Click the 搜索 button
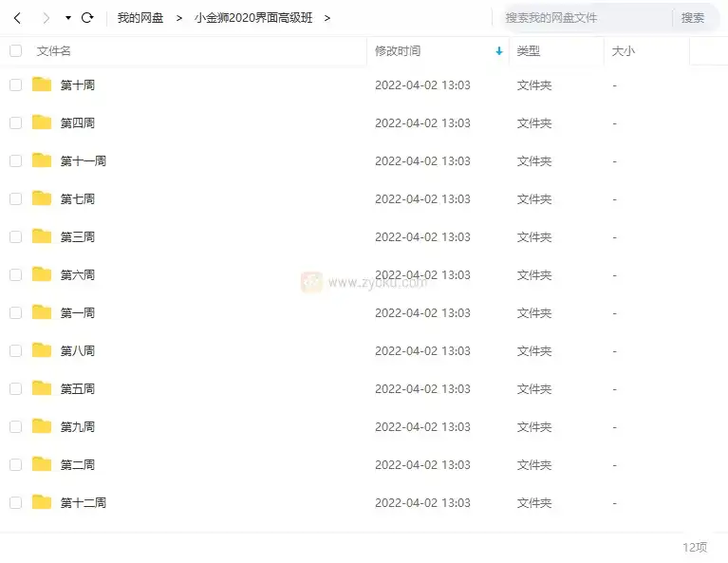Viewport: 728px width, 563px height. tap(693, 18)
